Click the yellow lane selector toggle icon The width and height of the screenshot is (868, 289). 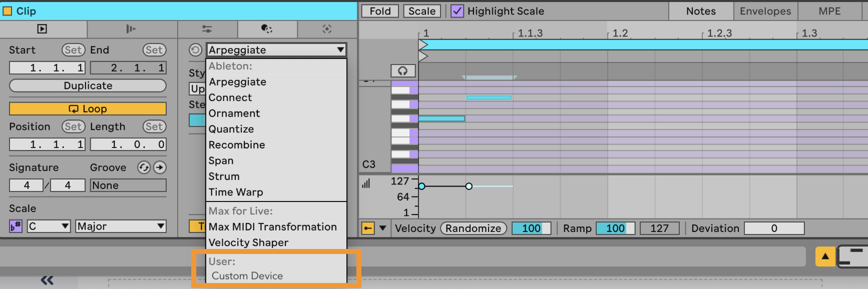[368, 228]
